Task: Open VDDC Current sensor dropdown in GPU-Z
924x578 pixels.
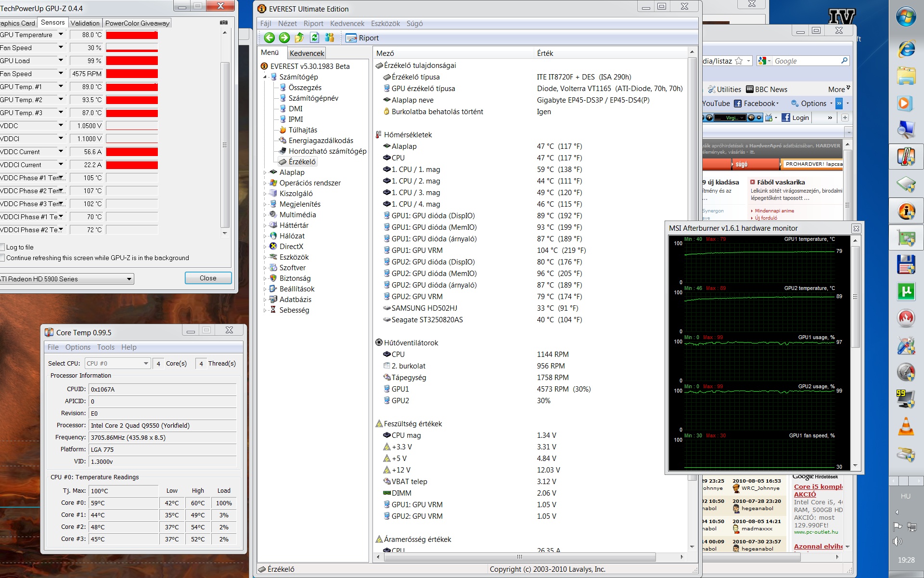Action: [x=61, y=152]
